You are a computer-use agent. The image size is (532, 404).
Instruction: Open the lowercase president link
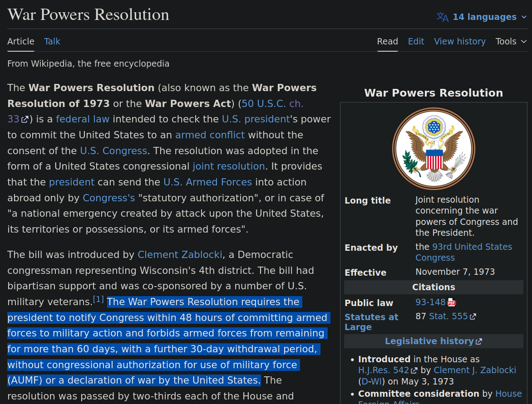coord(72,182)
